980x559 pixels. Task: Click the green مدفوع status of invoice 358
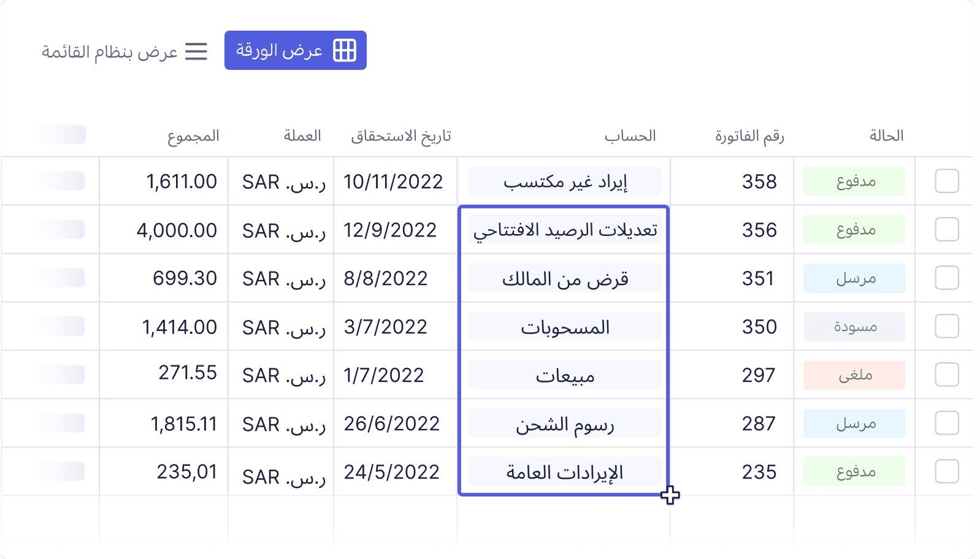point(854,181)
